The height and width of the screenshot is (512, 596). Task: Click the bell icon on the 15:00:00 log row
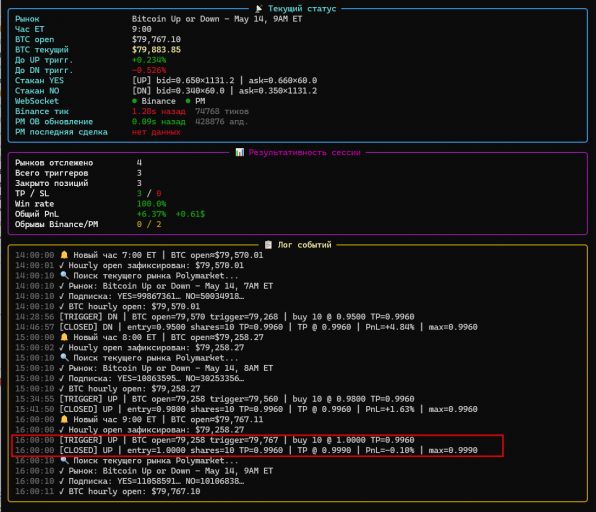pyautogui.click(x=64, y=337)
